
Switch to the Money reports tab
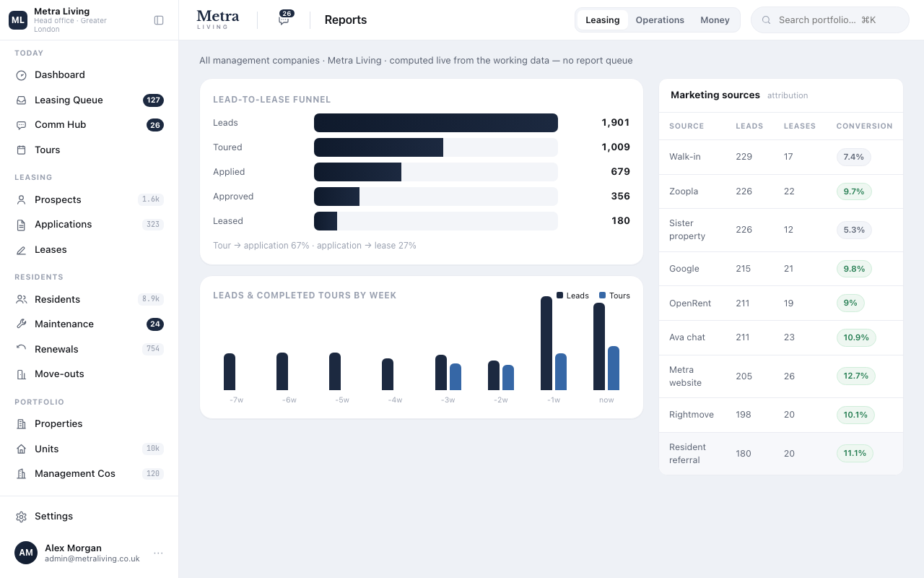[715, 20]
